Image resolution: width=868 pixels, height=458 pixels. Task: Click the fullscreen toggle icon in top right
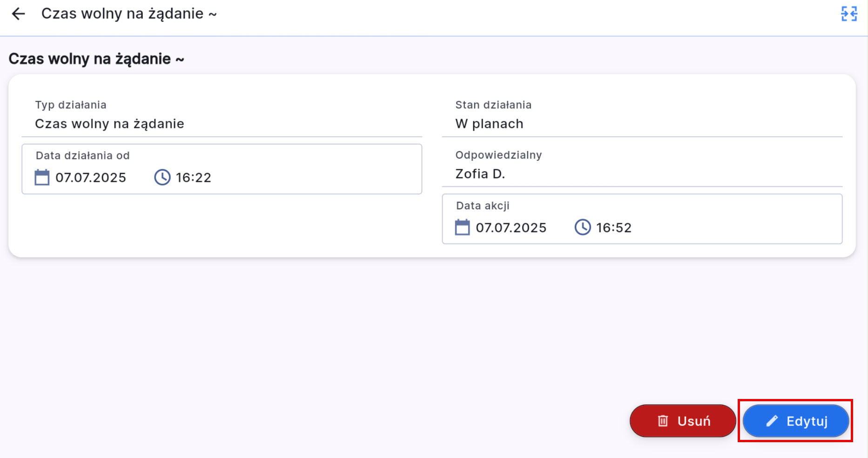point(849,14)
